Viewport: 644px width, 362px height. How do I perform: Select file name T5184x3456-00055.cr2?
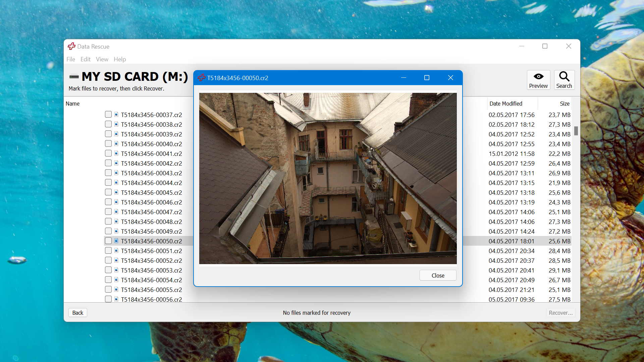click(151, 290)
